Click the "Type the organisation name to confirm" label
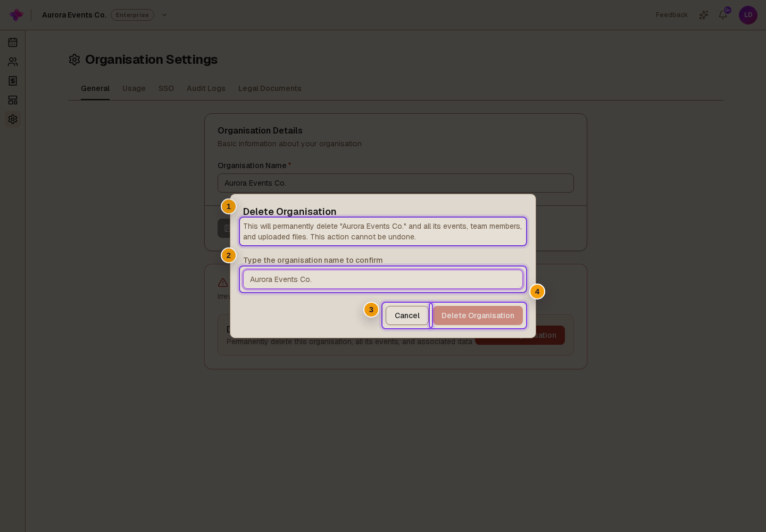Screen dimensions: 766x532 pos(313,260)
